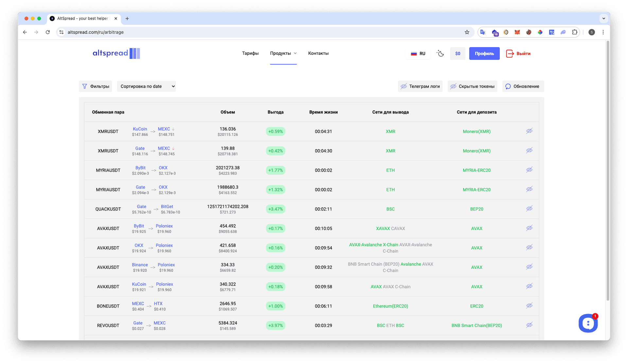Open the Chrome profile avatar
This screenshot has height=364, width=628.
point(592,32)
